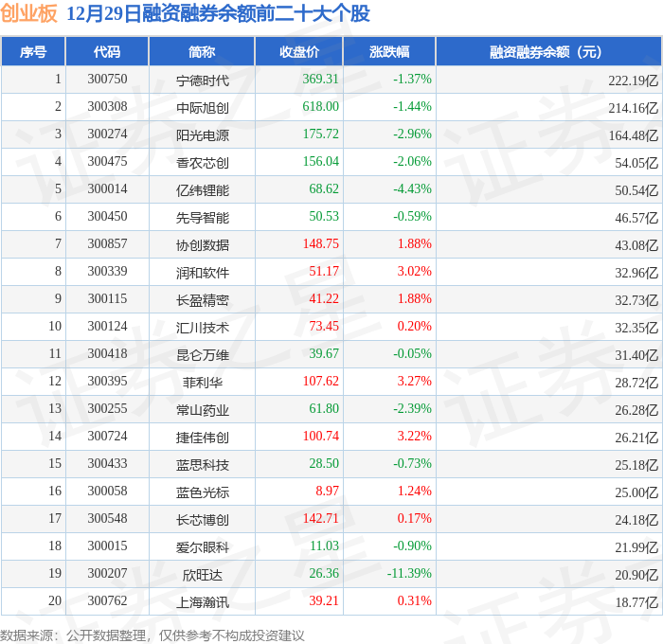The image size is (663, 644).
Task: Click closing price 148.75
Action: click(320, 244)
